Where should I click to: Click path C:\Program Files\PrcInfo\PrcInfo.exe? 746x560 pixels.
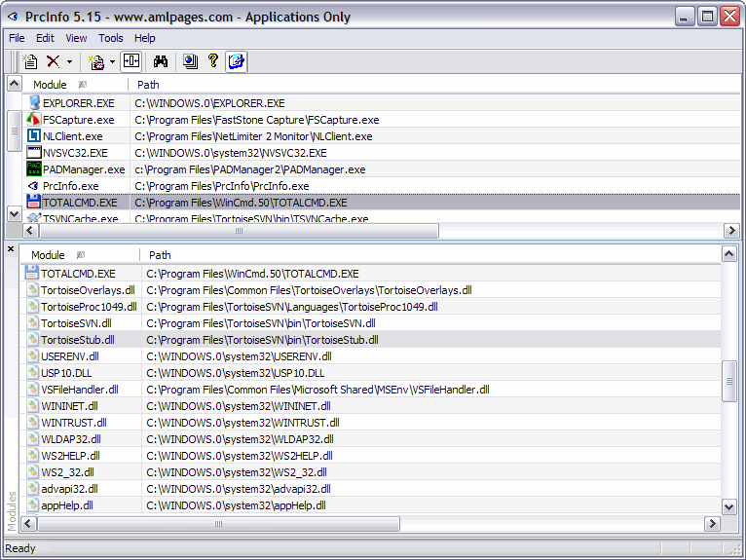tap(222, 186)
